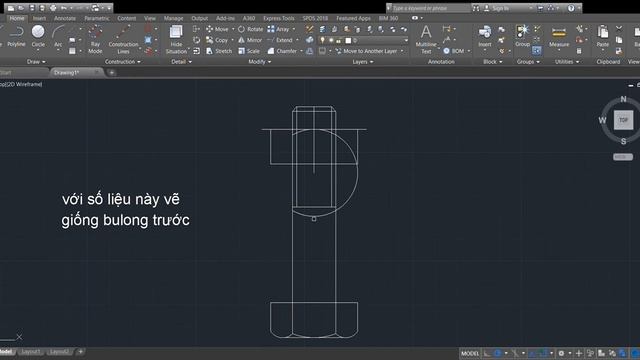This screenshot has height=360, width=640.
Task: Expand the Modify panel dropdown
Action: 260,62
